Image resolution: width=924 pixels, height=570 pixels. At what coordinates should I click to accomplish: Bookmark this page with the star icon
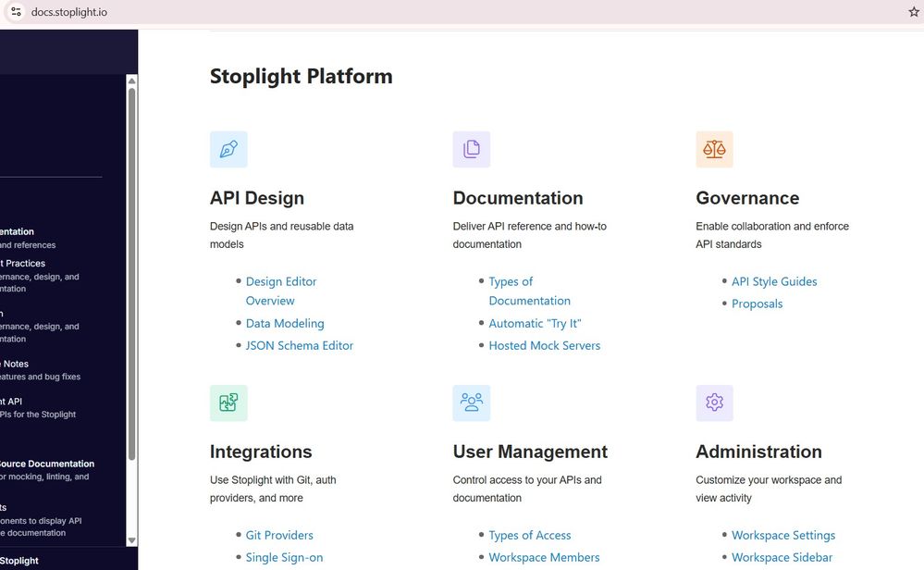(x=914, y=12)
